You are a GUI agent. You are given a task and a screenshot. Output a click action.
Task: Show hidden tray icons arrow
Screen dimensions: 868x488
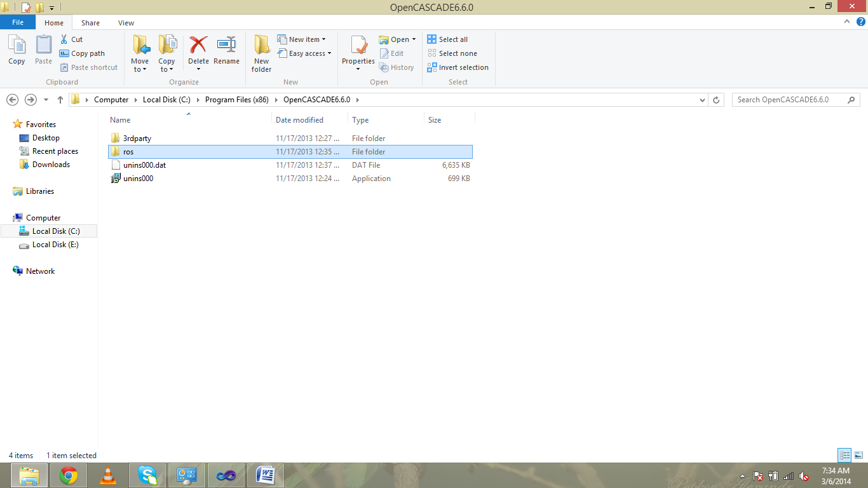pos(742,476)
